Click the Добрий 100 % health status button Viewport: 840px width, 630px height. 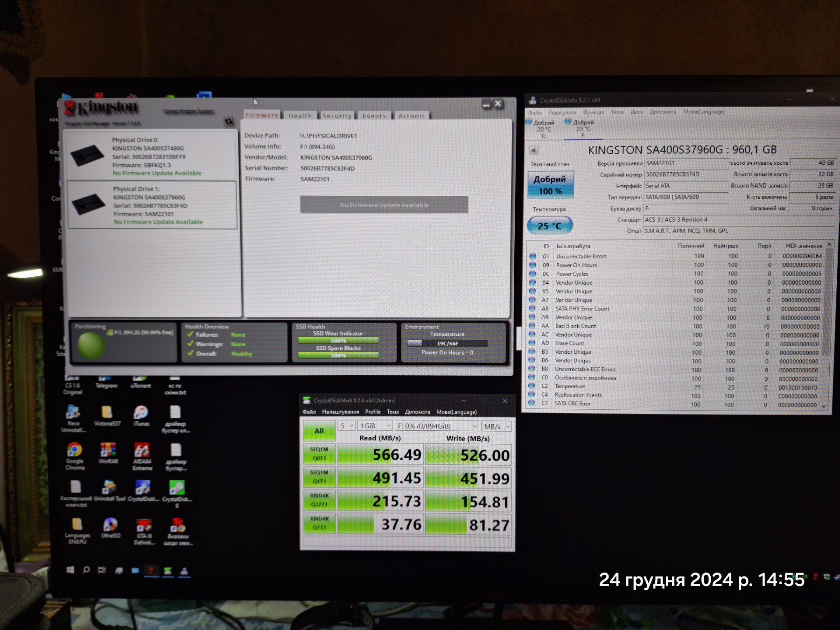pyautogui.click(x=550, y=185)
